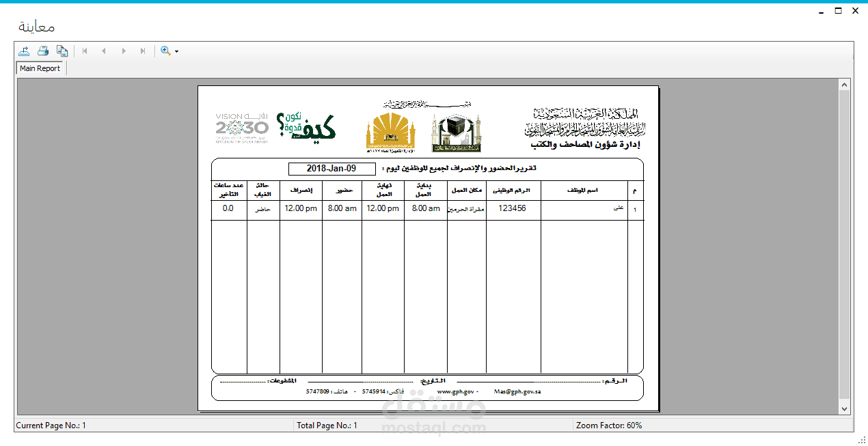Click the report date 2018-Jan-09 field
This screenshot has height=446, width=868.
[x=331, y=169]
